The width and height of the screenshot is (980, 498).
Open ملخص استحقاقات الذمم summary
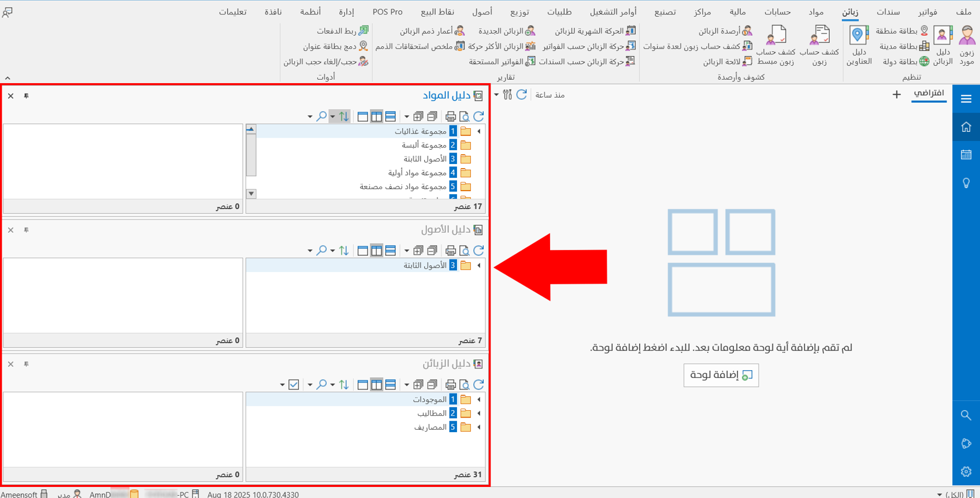420,46
